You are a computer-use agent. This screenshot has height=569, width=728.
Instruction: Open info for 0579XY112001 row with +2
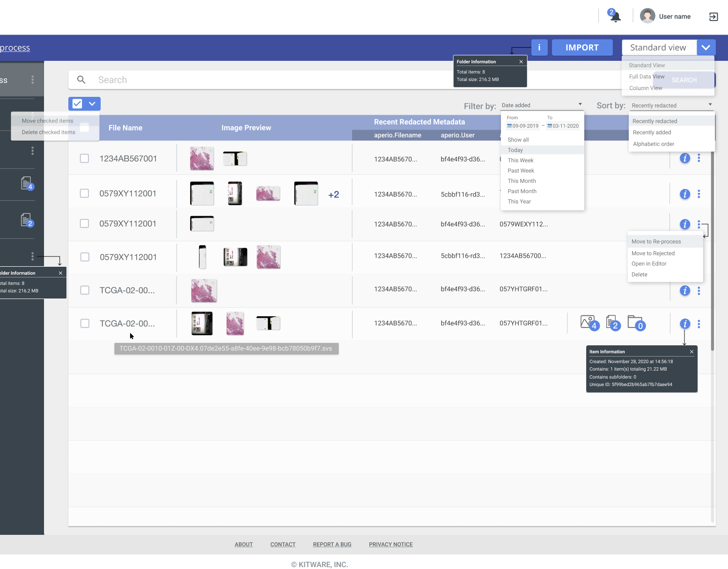pos(685,194)
